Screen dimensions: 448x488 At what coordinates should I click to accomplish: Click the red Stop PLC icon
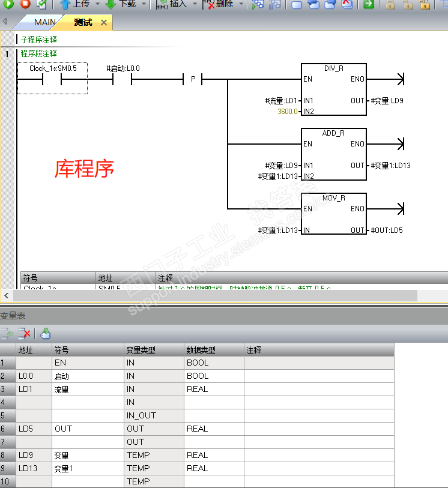25,4
